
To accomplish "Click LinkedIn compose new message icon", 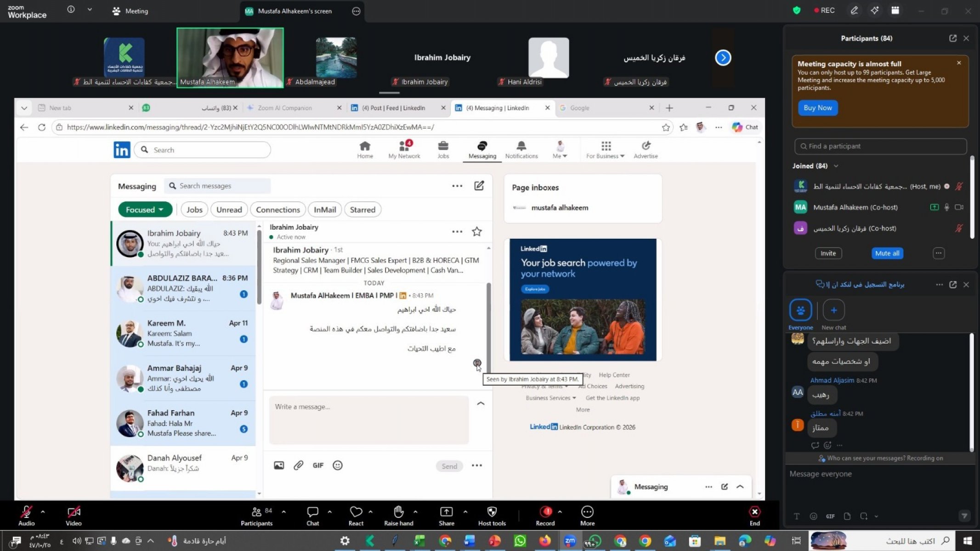I will pos(479,186).
